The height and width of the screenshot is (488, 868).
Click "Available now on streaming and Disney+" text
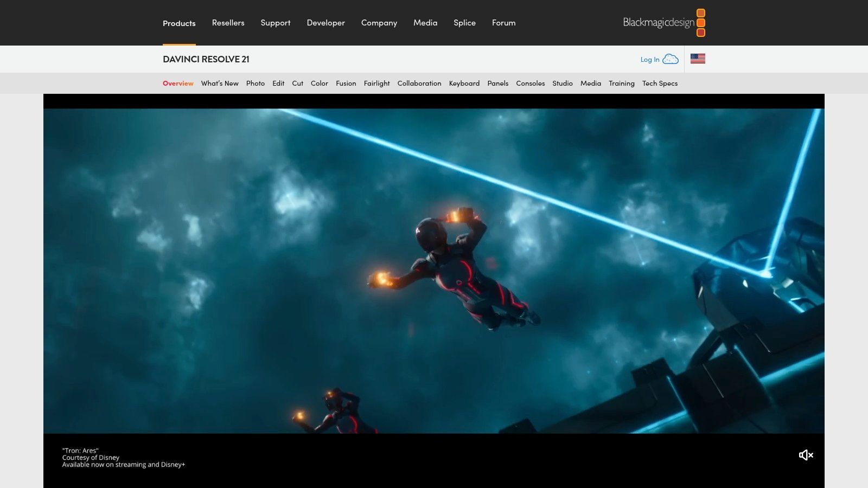[x=124, y=465]
